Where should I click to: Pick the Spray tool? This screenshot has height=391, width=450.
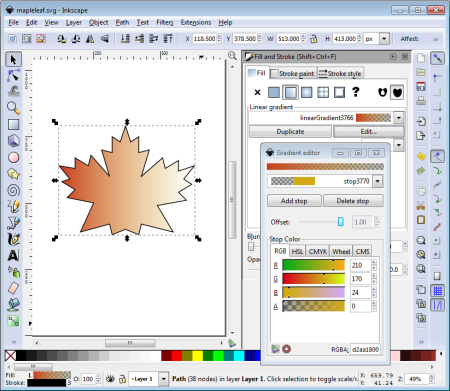(x=13, y=272)
